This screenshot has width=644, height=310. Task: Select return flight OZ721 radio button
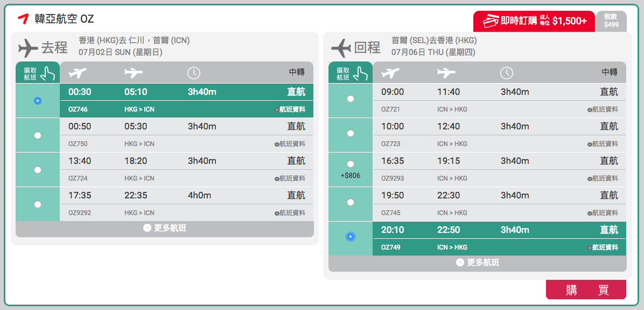(x=351, y=99)
